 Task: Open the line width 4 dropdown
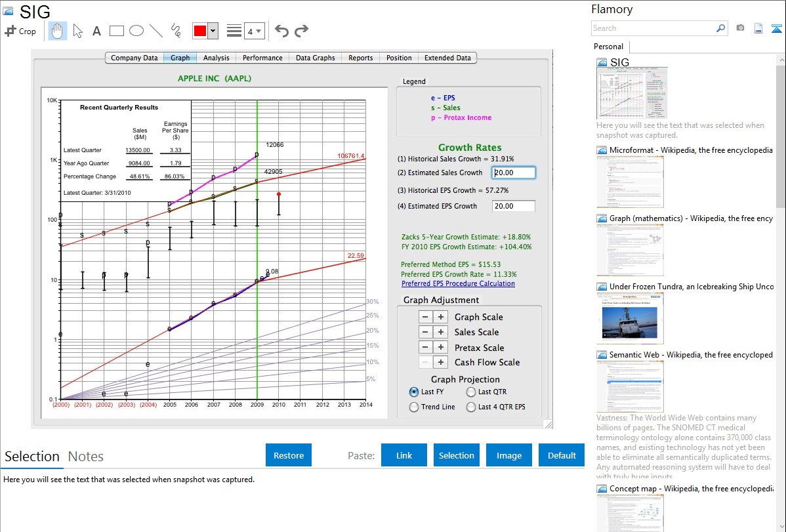tap(255, 31)
